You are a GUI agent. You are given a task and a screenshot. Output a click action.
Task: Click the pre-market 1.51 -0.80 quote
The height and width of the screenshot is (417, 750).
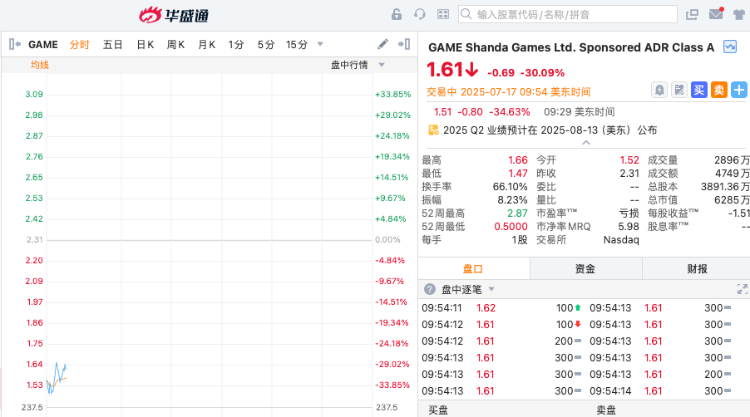(482, 112)
